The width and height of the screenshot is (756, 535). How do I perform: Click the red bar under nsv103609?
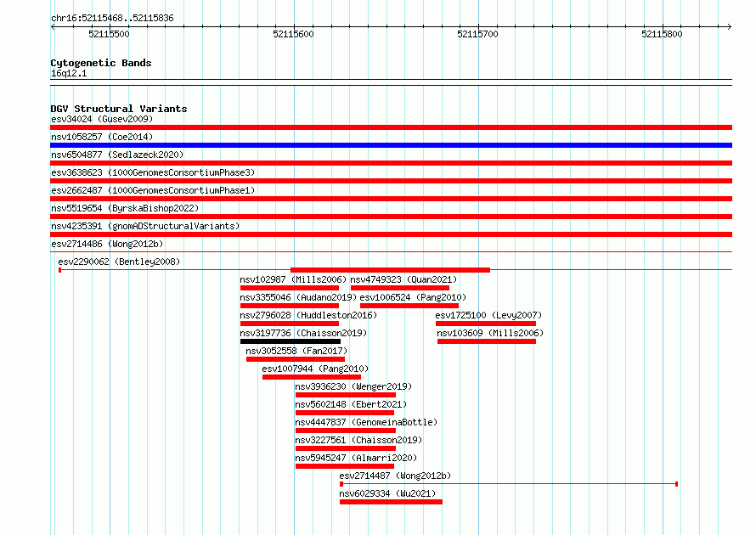(x=487, y=341)
